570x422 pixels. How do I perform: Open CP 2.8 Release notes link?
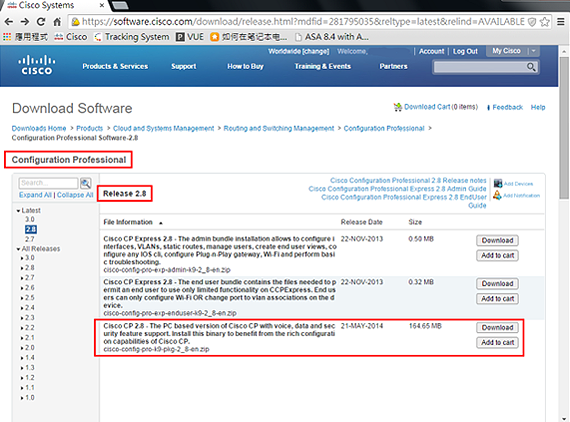(408, 180)
